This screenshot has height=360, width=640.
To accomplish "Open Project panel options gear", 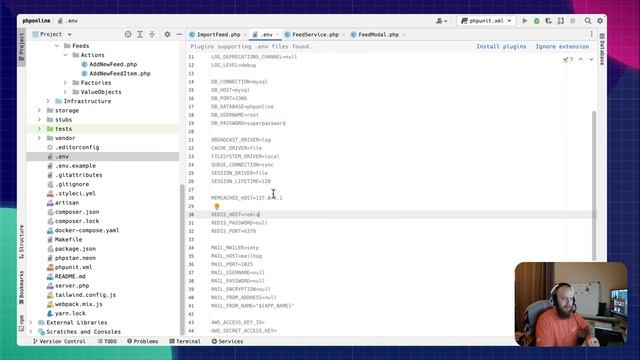I will click(x=167, y=35).
